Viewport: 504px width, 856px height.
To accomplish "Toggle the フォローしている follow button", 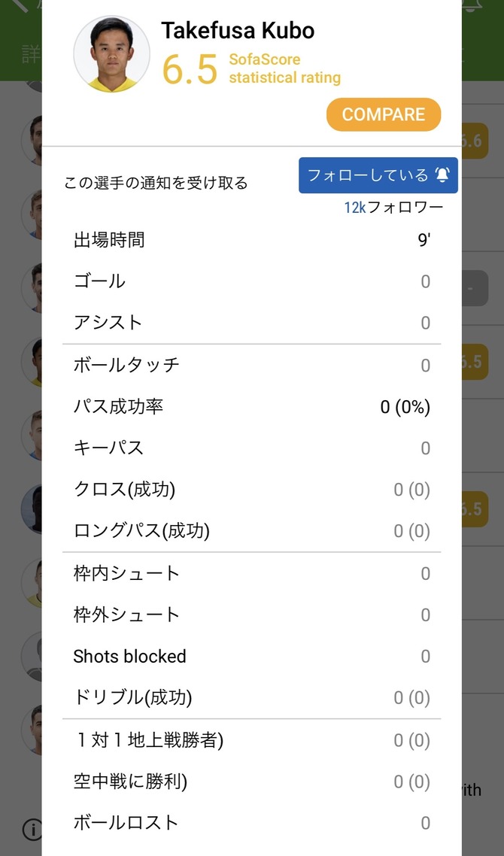I will point(378,175).
